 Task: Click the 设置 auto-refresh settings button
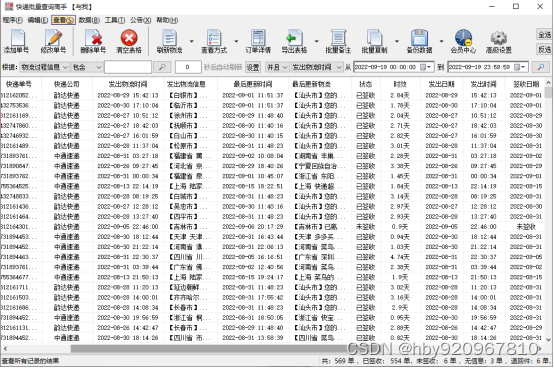pos(253,67)
